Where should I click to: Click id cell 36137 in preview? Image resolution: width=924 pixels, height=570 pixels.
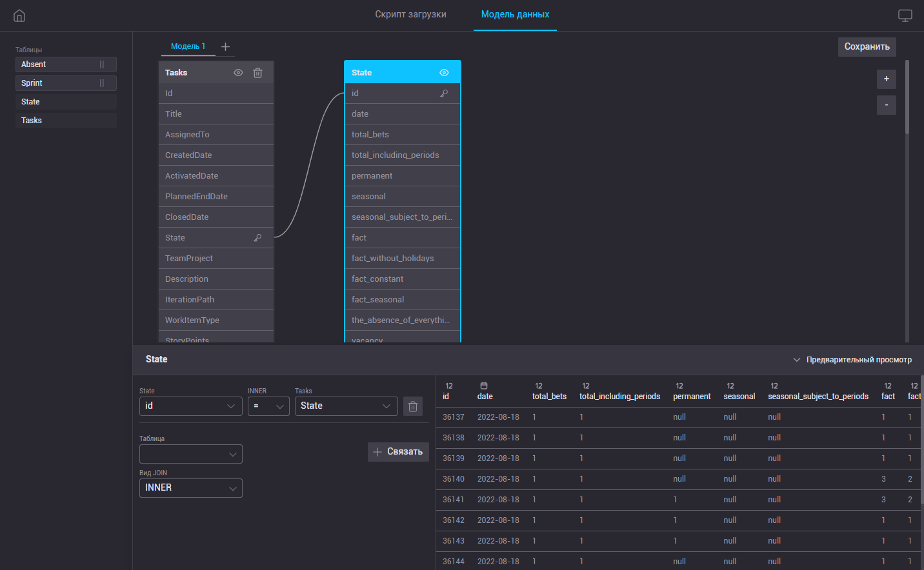click(454, 417)
